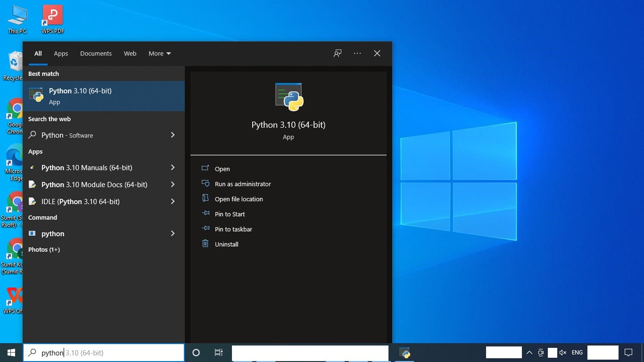Click the Python 3.10 Manuals app icon
644x362 pixels.
32,167
